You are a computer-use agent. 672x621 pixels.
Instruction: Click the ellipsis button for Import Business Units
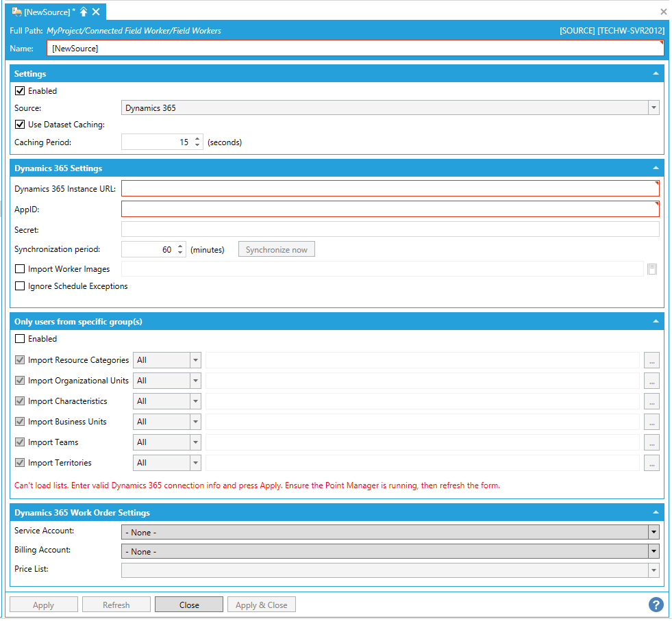(x=651, y=422)
